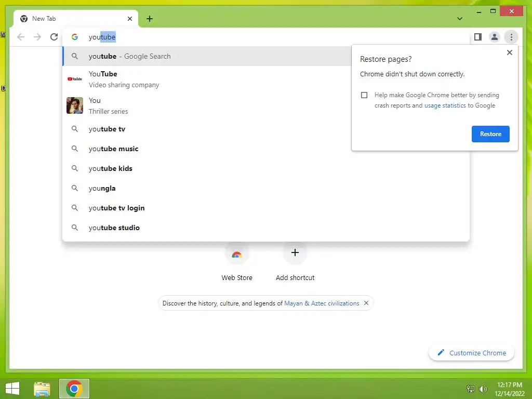
Task: Select the youtube tv login suggestion
Action: tap(266, 208)
